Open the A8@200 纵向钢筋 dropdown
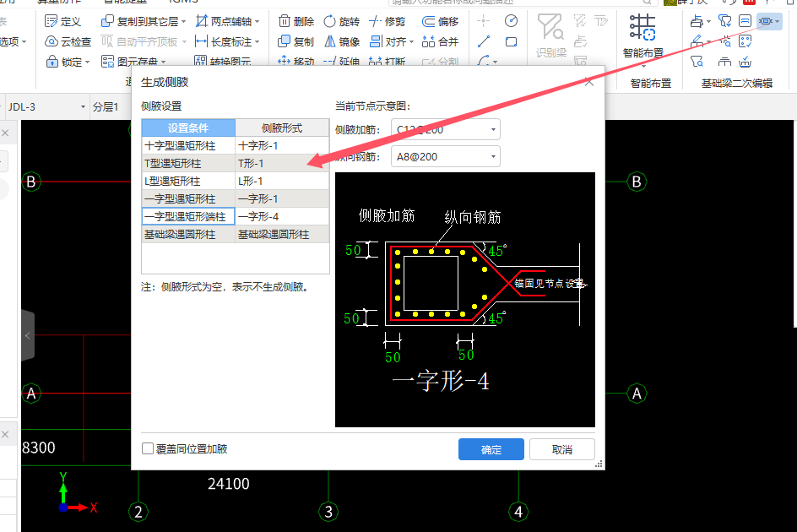Image resolution: width=797 pixels, height=532 pixels. click(446, 157)
